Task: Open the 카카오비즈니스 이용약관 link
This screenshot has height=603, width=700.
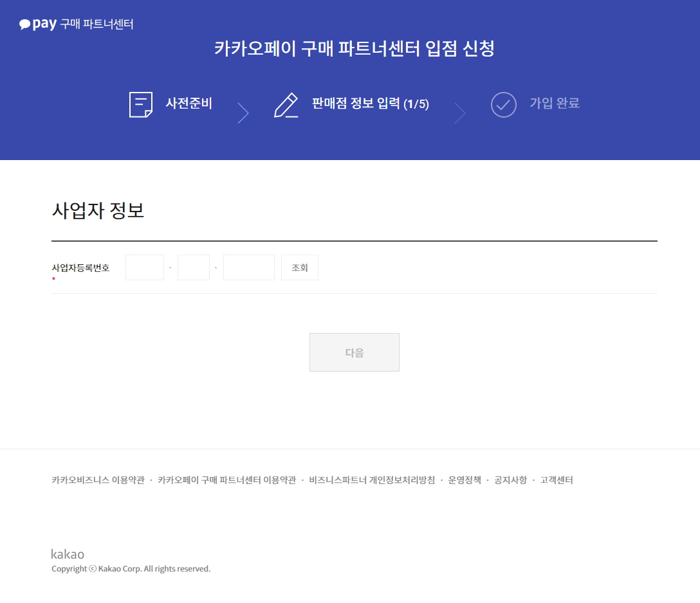Action: point(98,480)
